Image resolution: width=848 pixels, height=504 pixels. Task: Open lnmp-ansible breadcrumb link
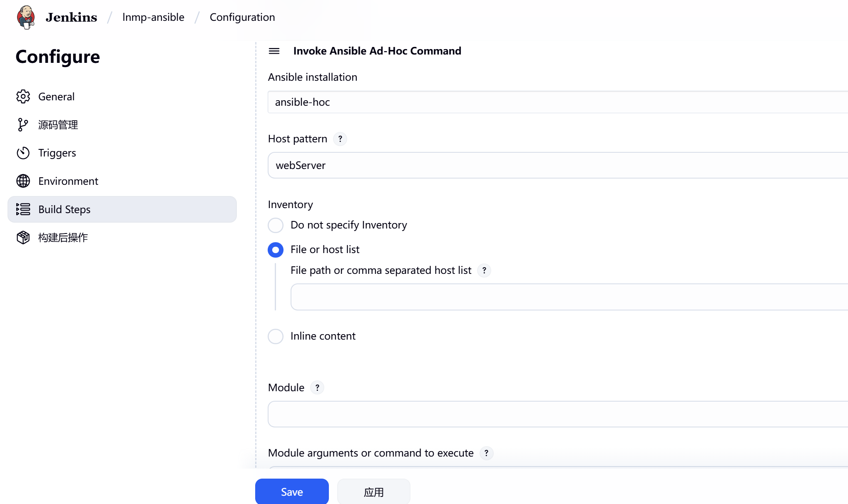153,17
